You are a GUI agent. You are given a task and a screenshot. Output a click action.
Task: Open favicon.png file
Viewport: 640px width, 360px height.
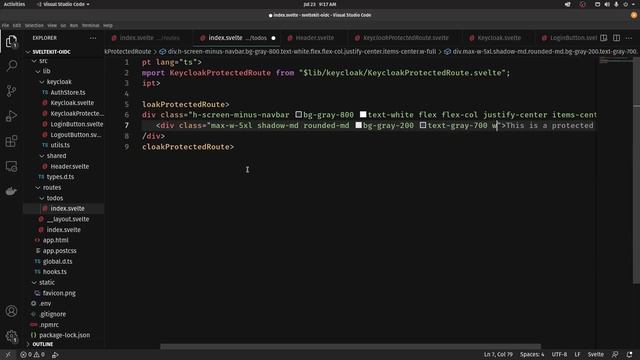(59, 293)
